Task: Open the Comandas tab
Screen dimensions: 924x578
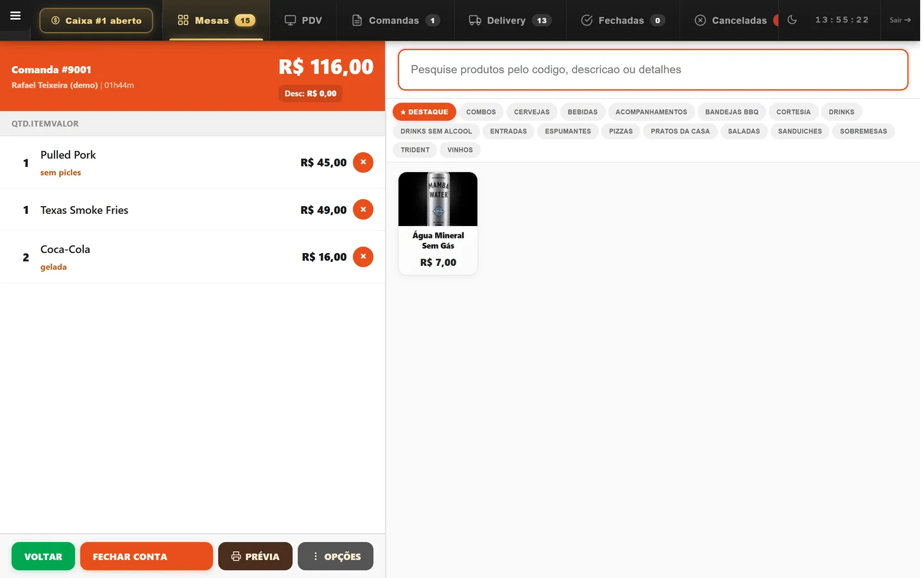Action: click(x=396, y=21)
